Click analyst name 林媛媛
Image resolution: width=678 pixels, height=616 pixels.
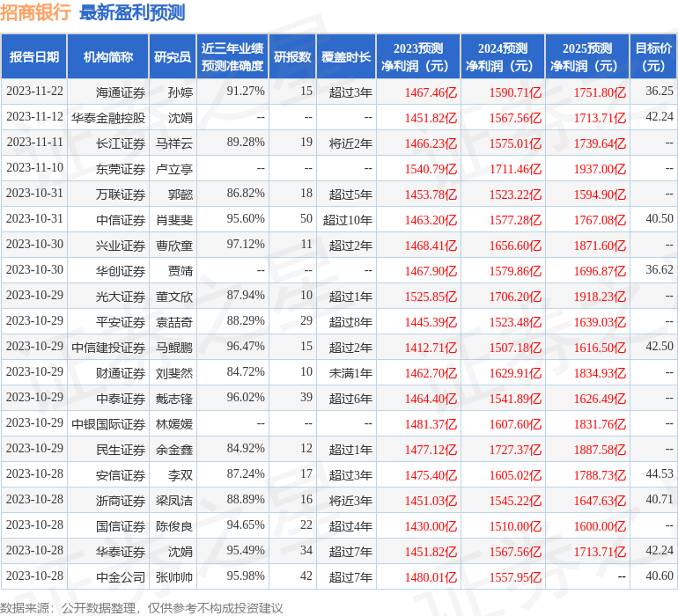coord(174,423)
